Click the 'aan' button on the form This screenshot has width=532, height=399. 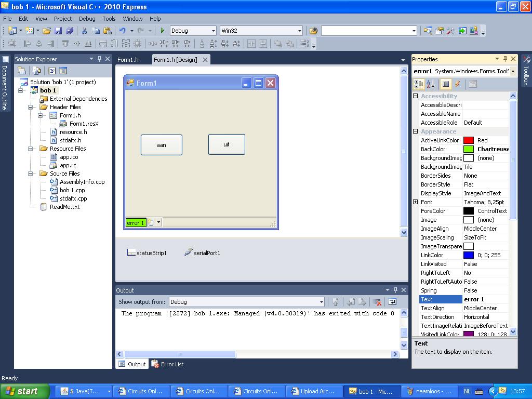pyautogui.click(x=161, y=145)
